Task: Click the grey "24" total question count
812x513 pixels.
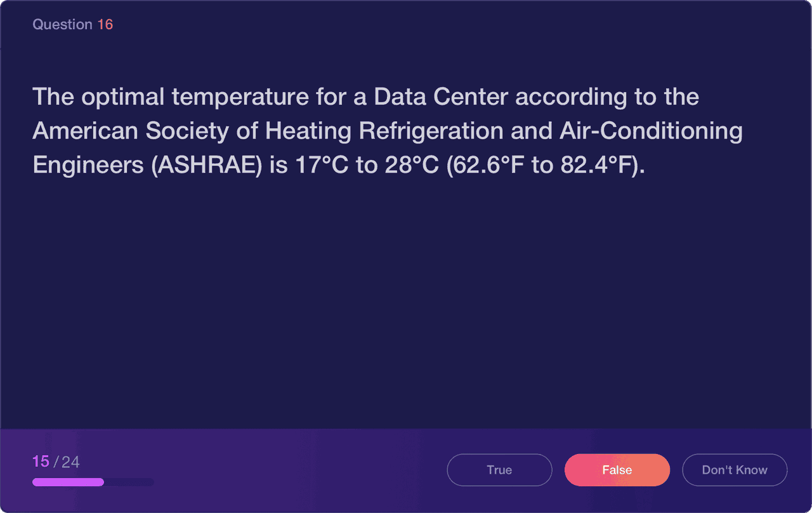Action: (x=70, y=462)
